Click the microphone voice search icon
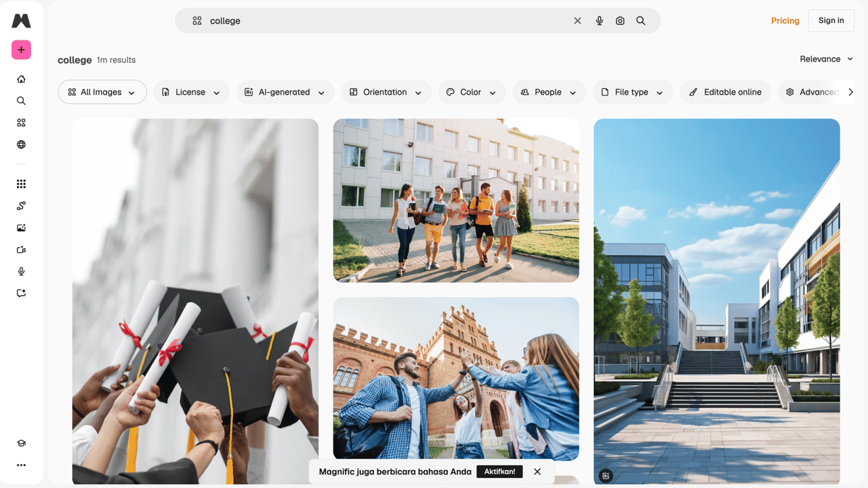 point(599,21)
